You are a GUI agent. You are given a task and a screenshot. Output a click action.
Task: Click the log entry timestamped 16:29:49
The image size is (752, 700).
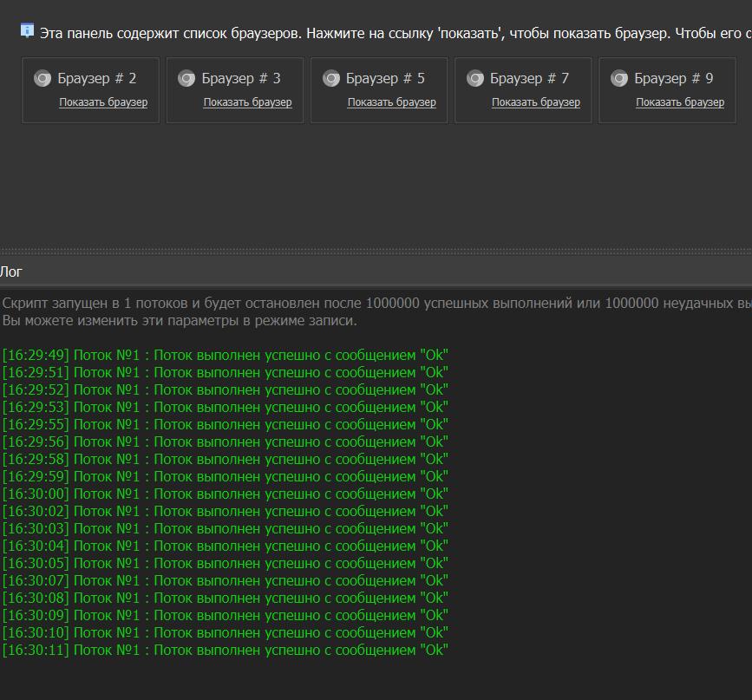pyautogui.click(x=226, y=355)
